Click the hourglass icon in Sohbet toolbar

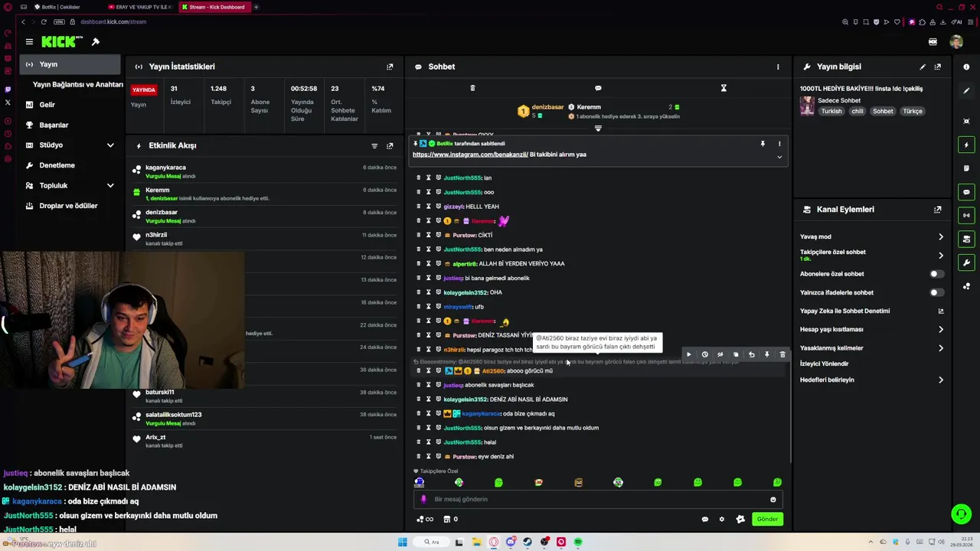point(724,88)
